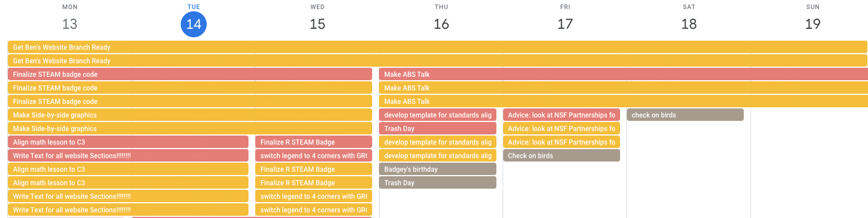Select Sunday 19 date number
Viewport: 868px width, 218px height.
[x=813, y=24]
